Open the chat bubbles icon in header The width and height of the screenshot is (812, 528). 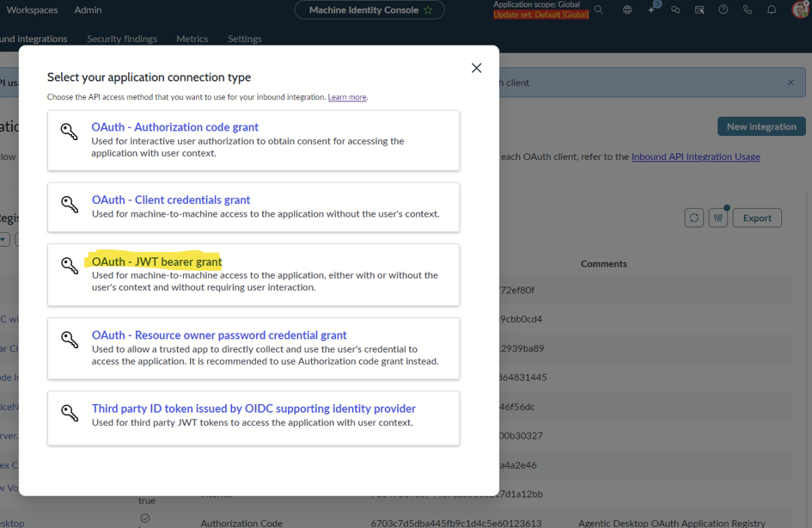point(675,9)
